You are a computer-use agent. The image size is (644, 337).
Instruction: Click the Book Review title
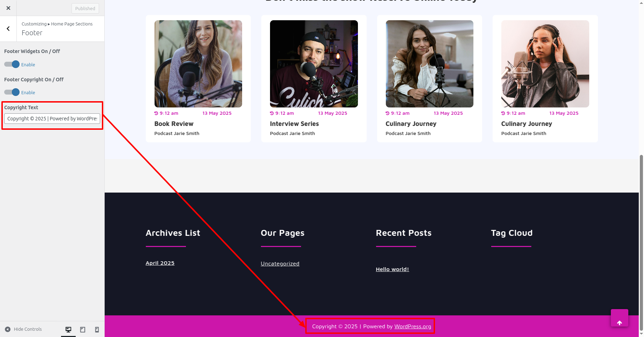(174, 124)
